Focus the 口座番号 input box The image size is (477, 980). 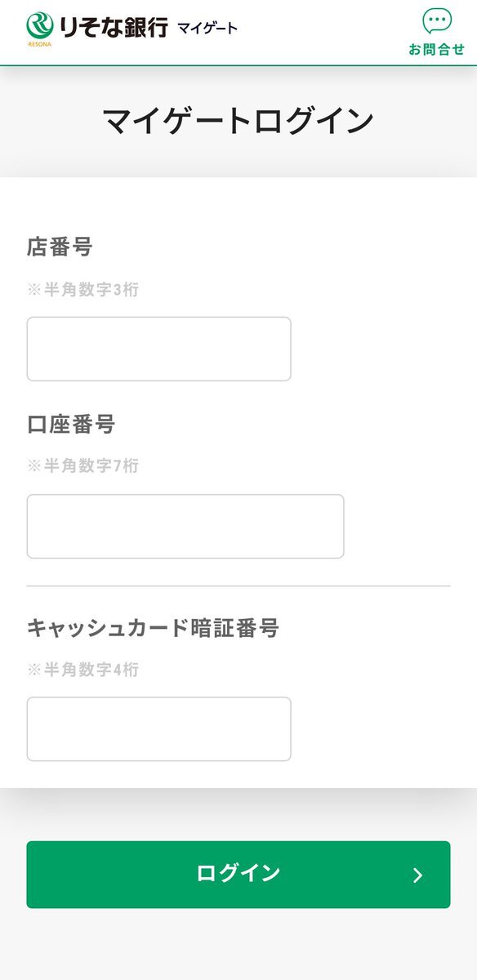185,526
